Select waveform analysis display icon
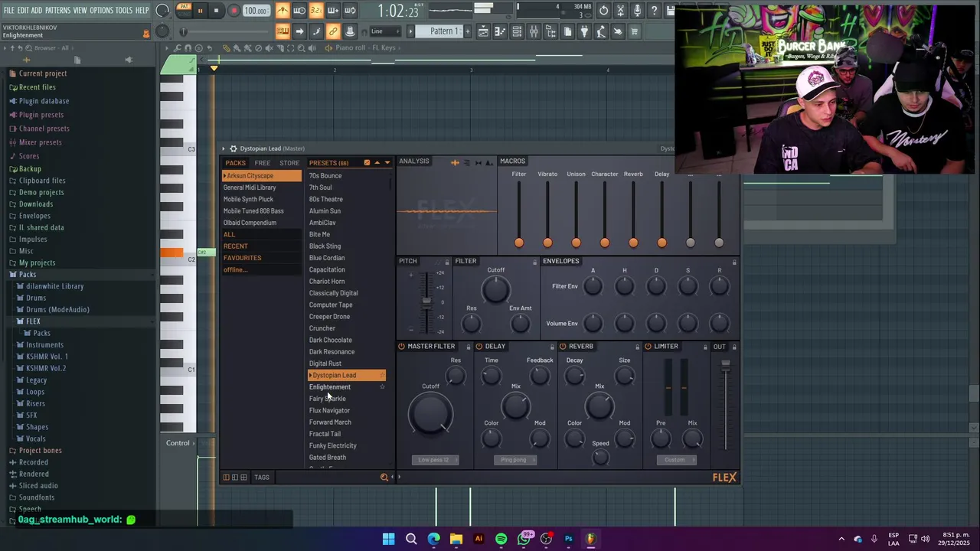 click(x=455, y=162)
